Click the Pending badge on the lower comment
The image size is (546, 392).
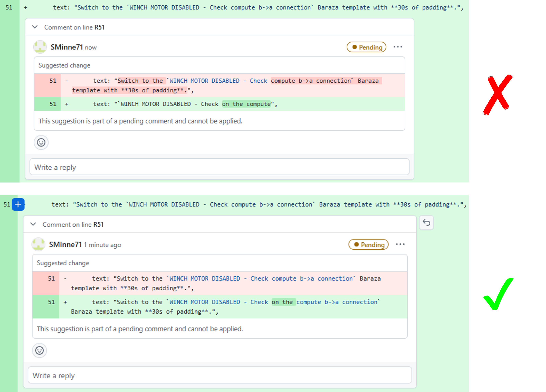click(368, 245)
